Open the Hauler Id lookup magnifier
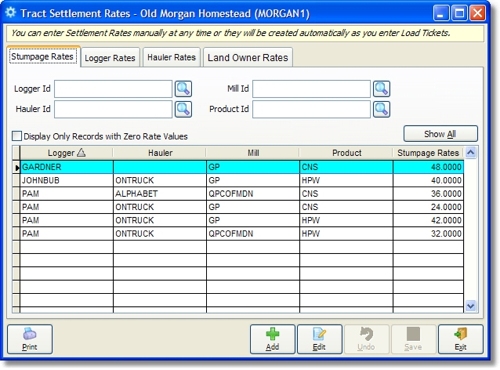The height and width of the screenshot is (370, 500). [183, 109]
